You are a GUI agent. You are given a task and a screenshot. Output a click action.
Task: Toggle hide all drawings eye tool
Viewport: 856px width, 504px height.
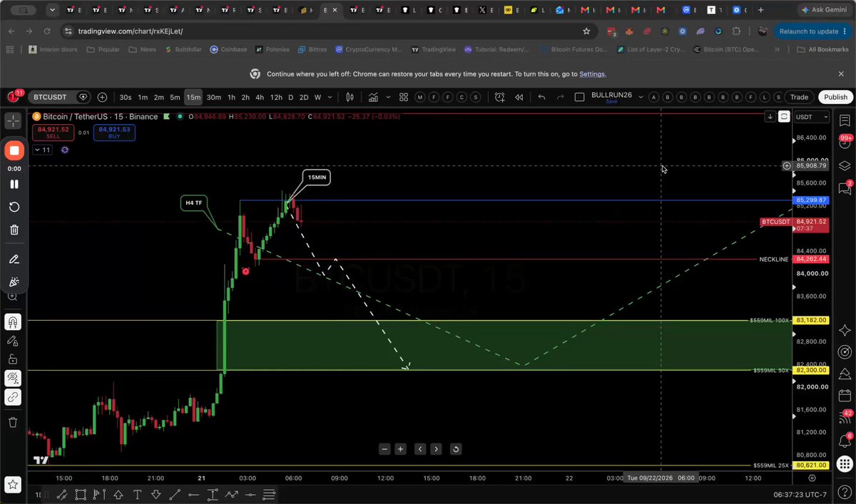click(x=13, y=377)
